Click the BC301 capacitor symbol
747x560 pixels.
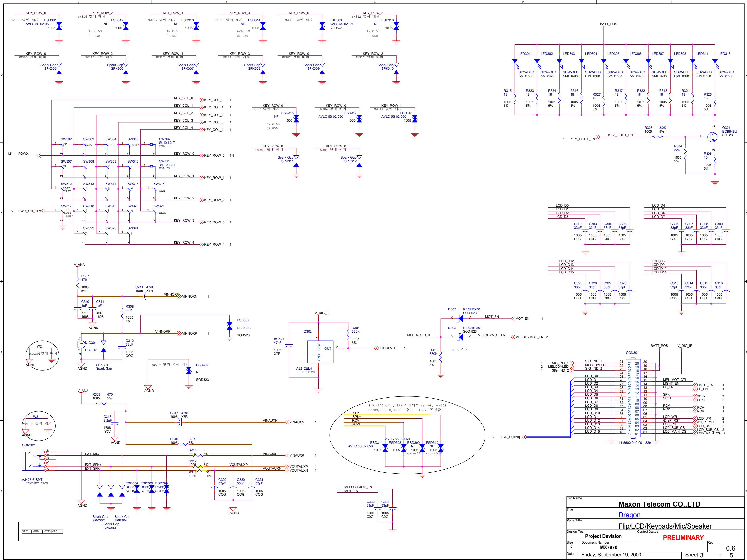(x=289, y=346)
